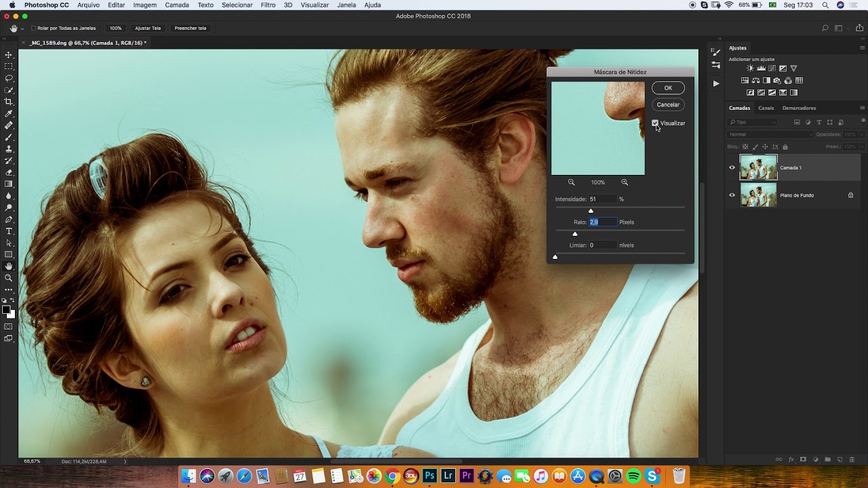The image size is (868, 488).
Task: Add a Photo Filter adjustment
Action: pos(777,81)
